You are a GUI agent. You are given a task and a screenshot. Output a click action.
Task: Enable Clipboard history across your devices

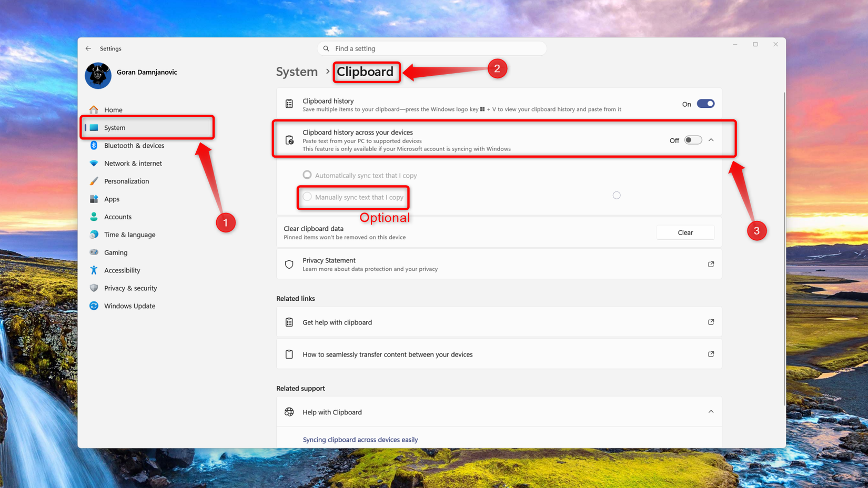tap(693, 140)
